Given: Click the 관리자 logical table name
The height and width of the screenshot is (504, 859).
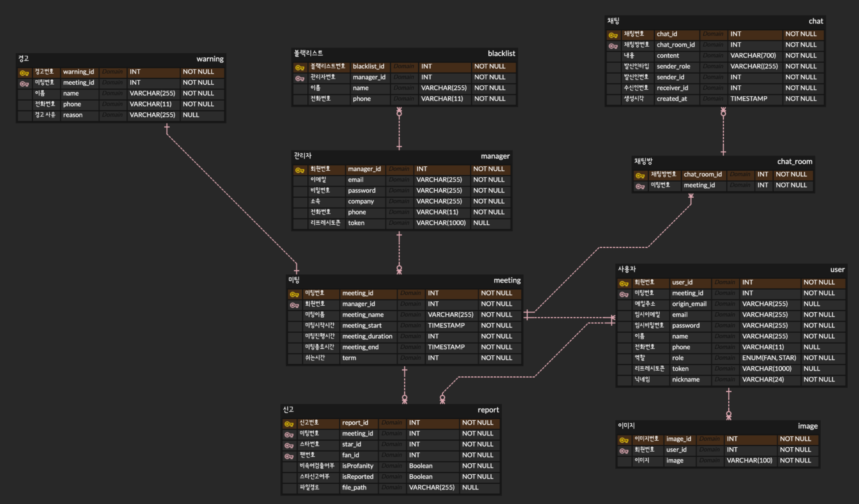Looking at the screenshot, I should point(303,156).
